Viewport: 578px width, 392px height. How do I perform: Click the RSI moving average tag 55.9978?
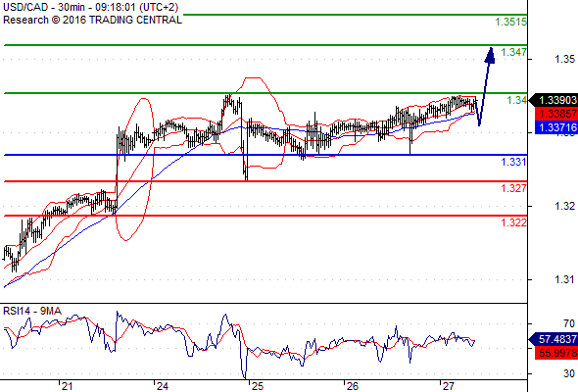(555, 353)
